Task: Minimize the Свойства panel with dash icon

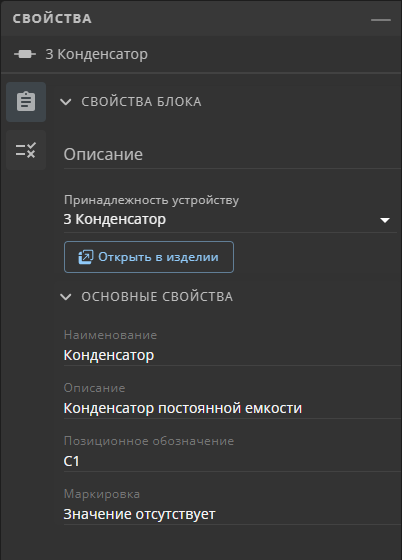Action: (381, 20)
